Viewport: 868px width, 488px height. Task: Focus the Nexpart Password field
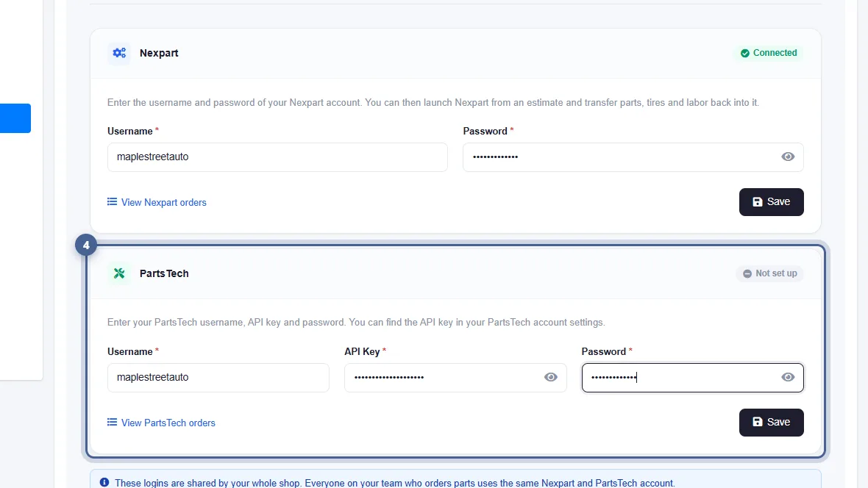633,157
